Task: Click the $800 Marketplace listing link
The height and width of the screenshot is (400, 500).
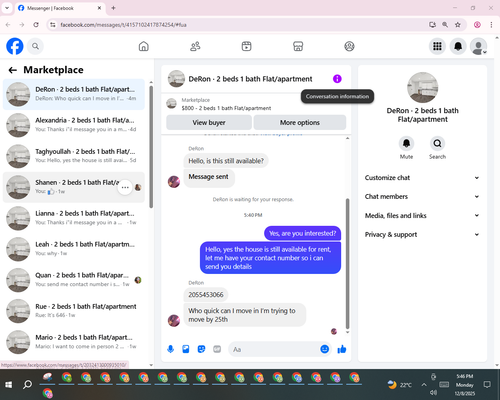Action: (x=226, y=108)
